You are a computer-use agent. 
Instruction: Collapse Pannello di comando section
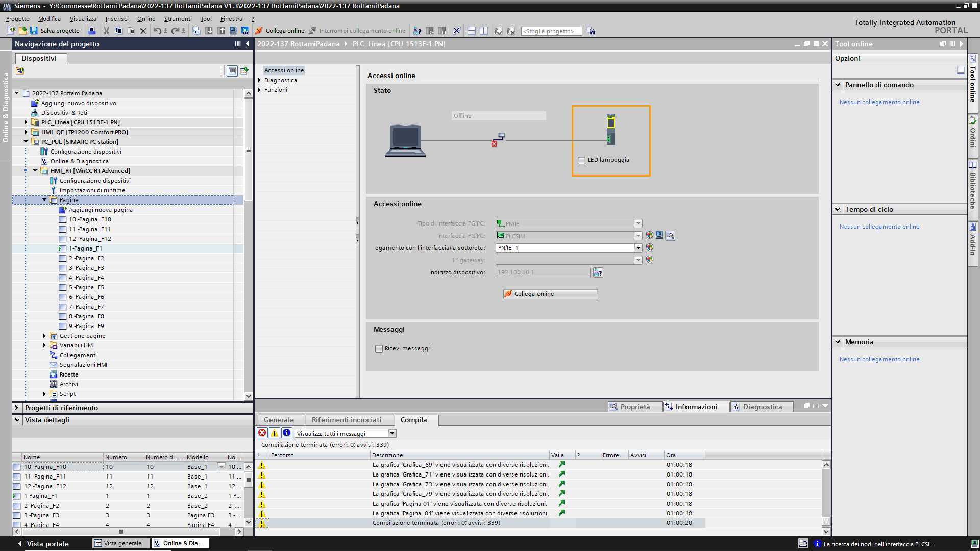coord(838,85)
